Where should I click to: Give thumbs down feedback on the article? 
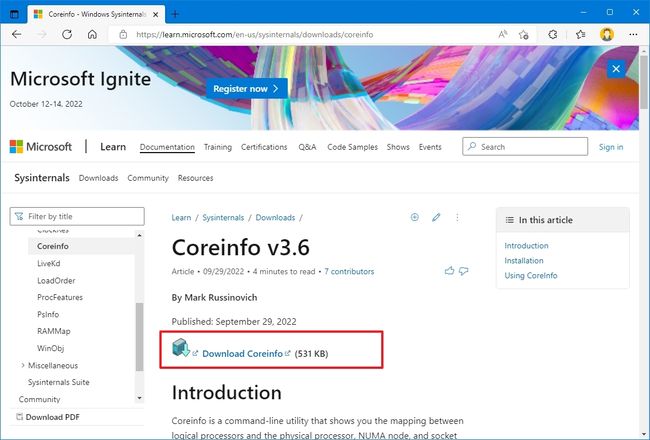click(463, 271)
